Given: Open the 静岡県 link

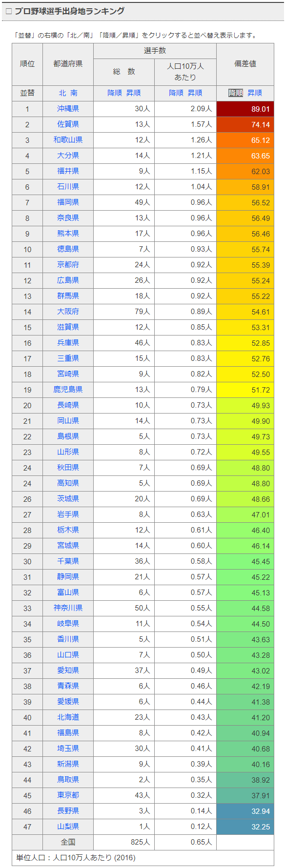Looking at the screenshot, I should (68, 577).
